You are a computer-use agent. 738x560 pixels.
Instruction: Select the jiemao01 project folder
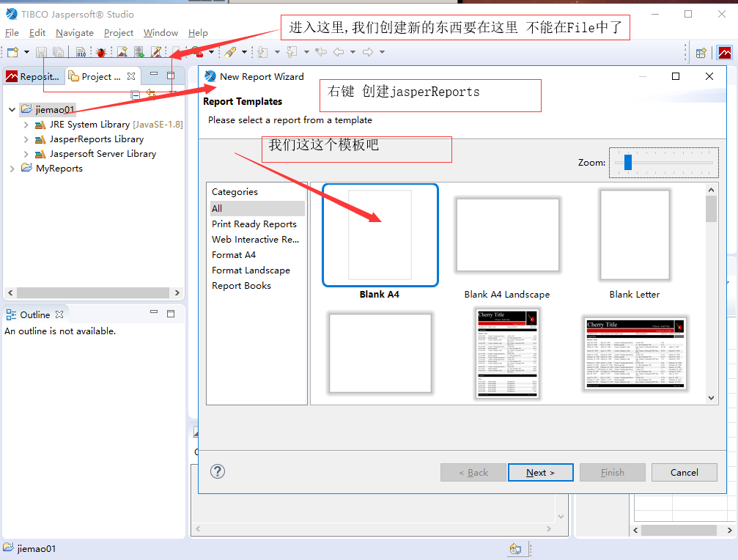coord(48,110)
